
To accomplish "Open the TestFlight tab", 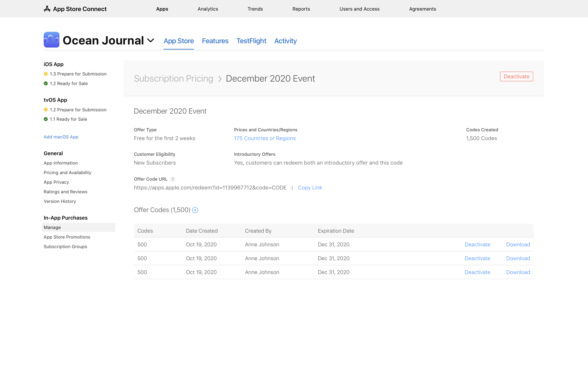I will click(x=251, y=41).
